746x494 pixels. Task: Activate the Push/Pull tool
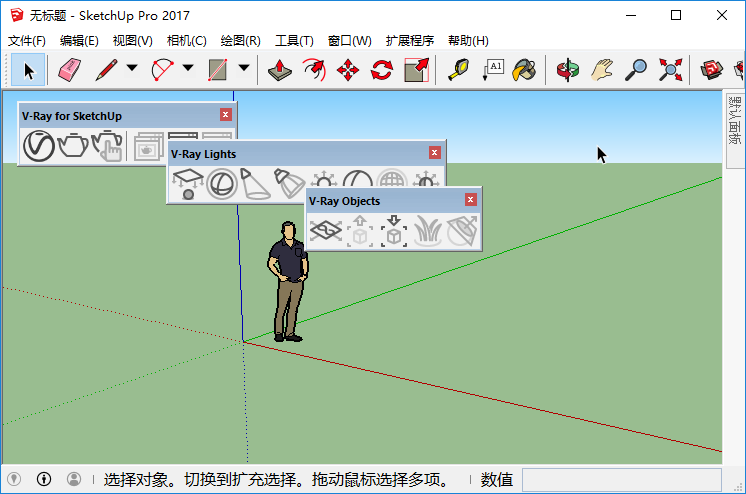[280, 70]
